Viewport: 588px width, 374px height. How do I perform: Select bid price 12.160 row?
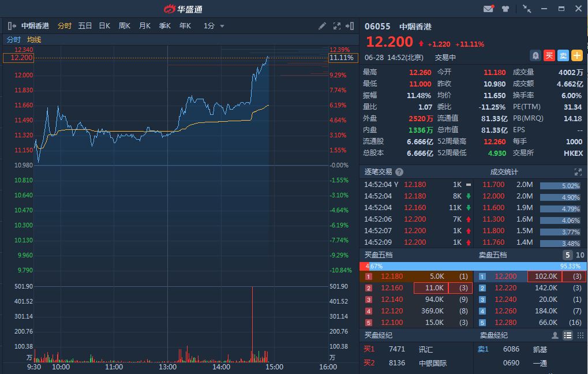pos(416,288)
